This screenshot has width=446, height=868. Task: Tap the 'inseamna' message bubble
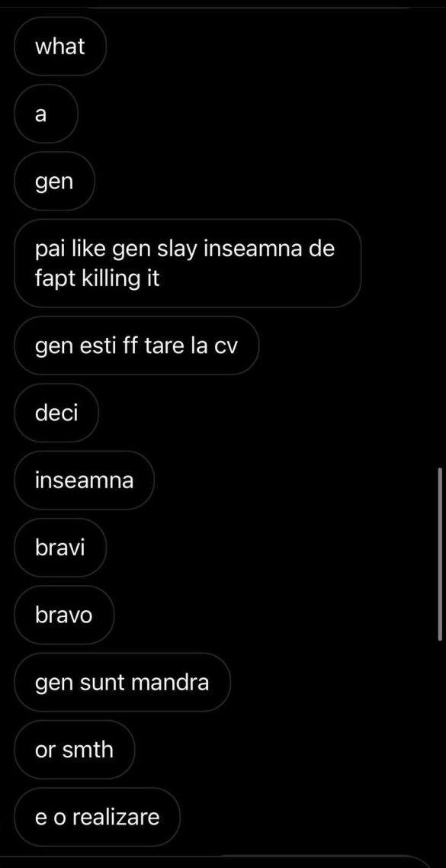84,481
